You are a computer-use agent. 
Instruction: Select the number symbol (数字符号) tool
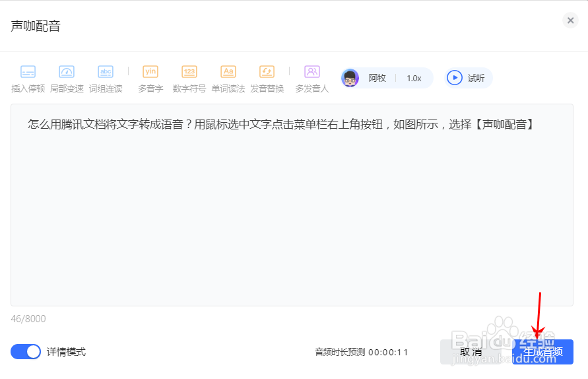tap(189, 79)
